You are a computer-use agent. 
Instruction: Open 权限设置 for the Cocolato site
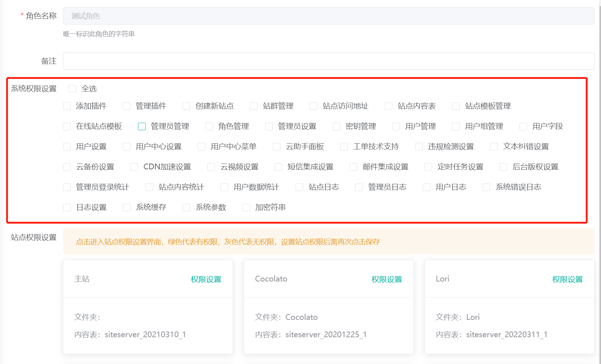point(387,279)
